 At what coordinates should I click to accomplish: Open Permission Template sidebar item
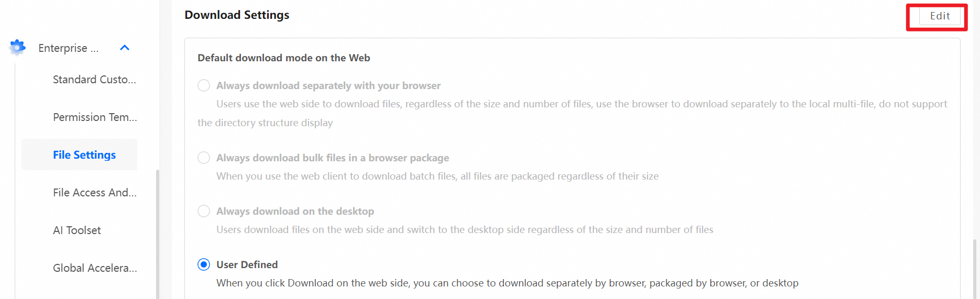(x=95, y=117)
